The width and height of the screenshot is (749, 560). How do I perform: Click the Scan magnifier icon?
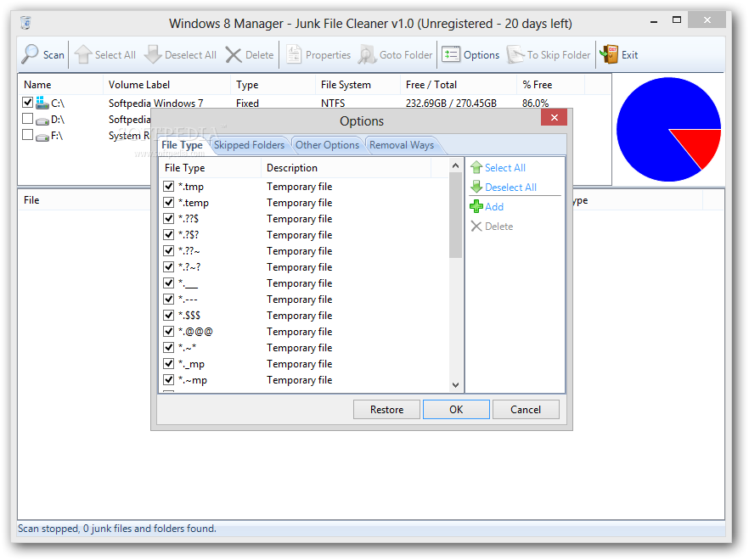(x=30, y=54)
